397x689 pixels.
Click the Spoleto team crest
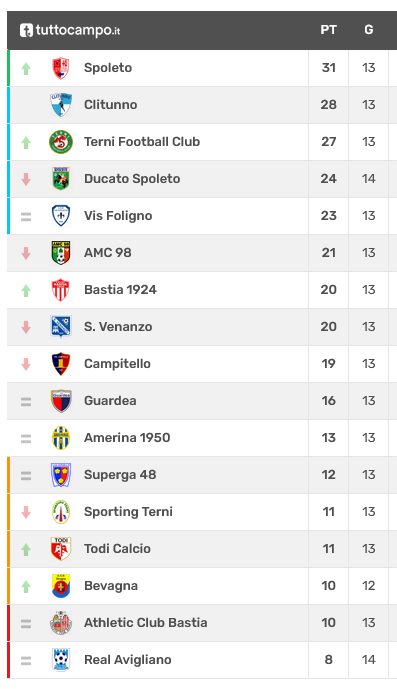61,68
